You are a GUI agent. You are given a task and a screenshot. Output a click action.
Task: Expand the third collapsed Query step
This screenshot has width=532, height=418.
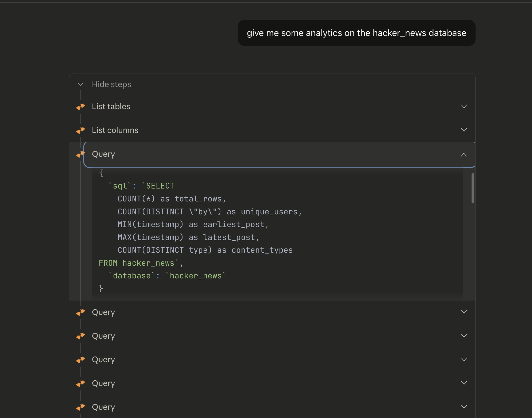(x=464, y=359)
